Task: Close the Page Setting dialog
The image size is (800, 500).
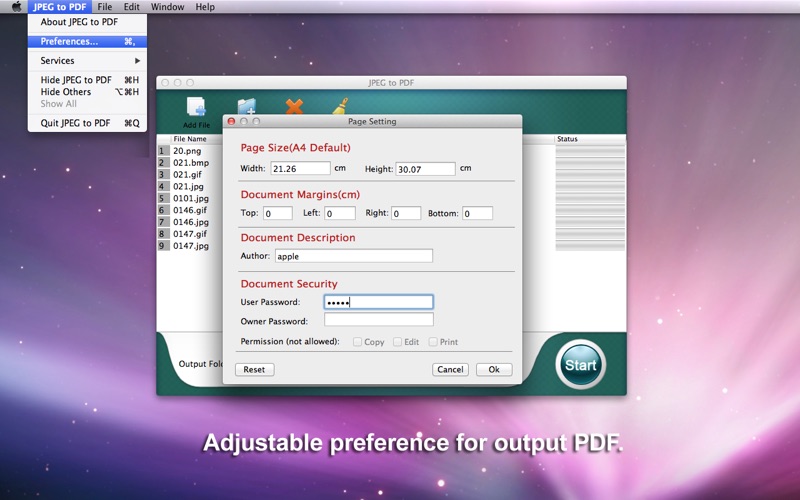Action: pyautogui.click(x=231, y=121)
